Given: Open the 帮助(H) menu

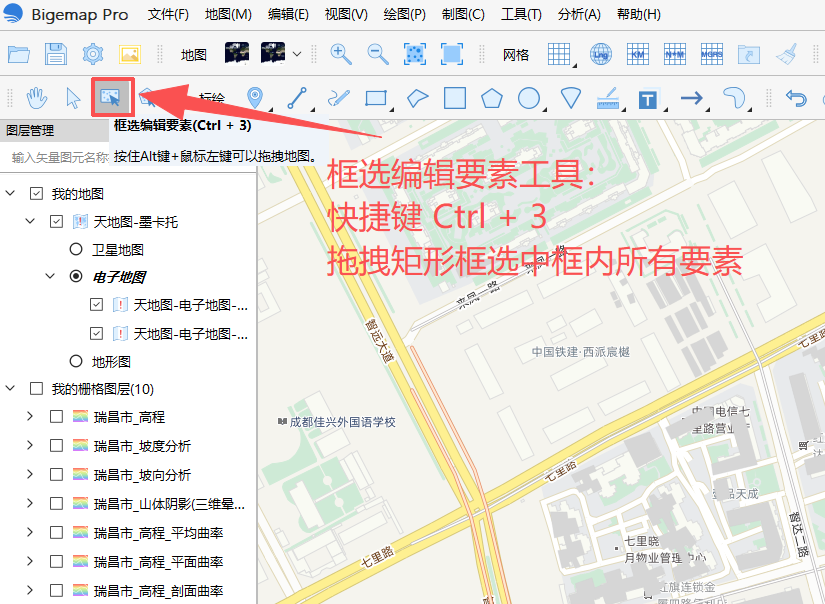Looking at the screenshot, I should [638, 14].
